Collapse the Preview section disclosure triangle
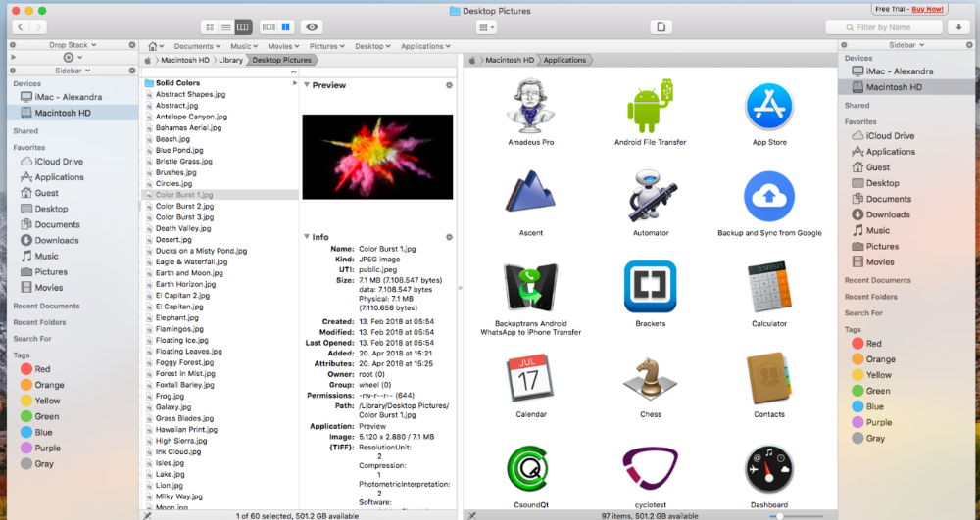This screenshot has height=520, width=980. click(306, 85)
